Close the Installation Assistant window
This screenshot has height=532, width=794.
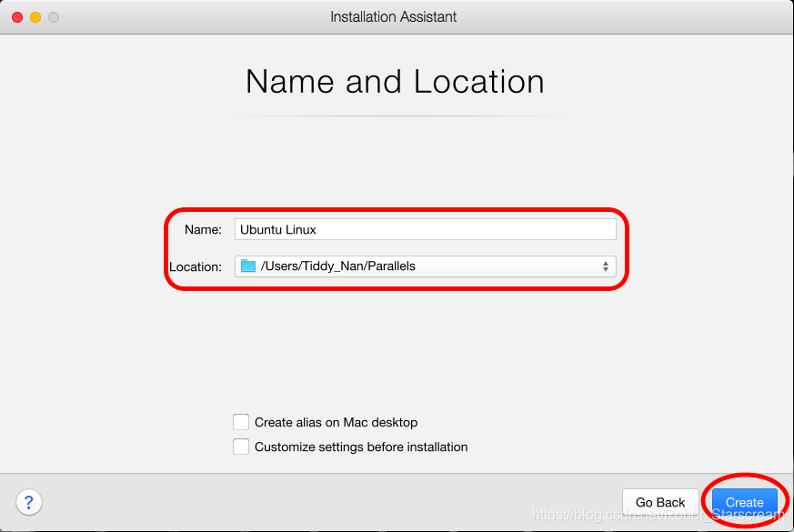(x=17, y=17)
